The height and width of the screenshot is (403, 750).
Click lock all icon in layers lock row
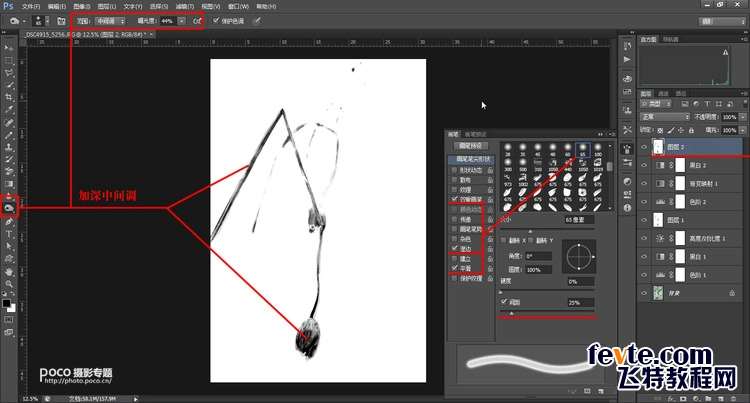pyautogui.click(x=691, y=130)
